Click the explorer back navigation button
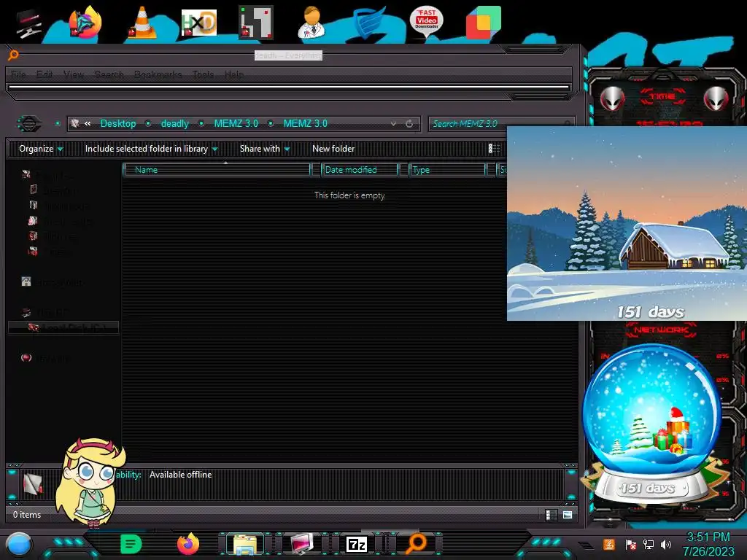The image size is (747, 560). (x=29, y=124)
